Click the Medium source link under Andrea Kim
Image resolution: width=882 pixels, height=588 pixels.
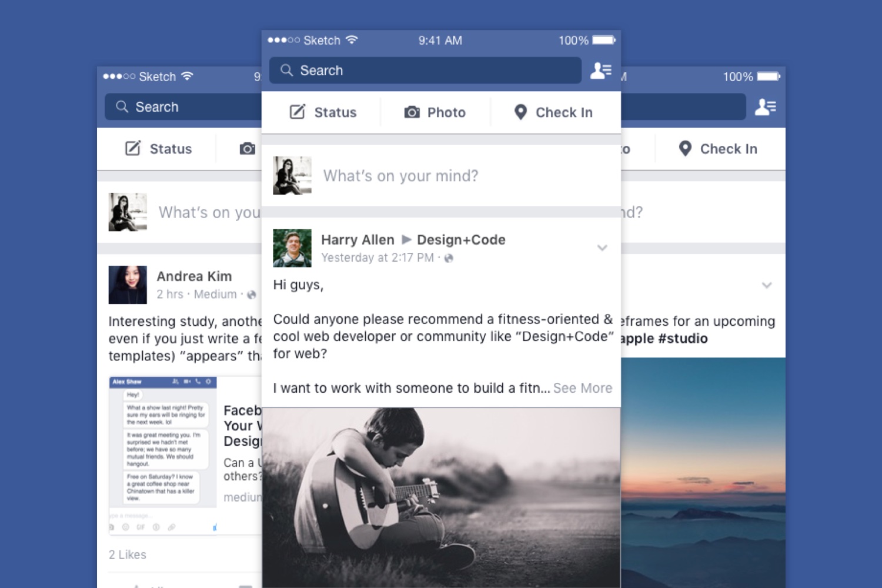(x=215, y=294)
